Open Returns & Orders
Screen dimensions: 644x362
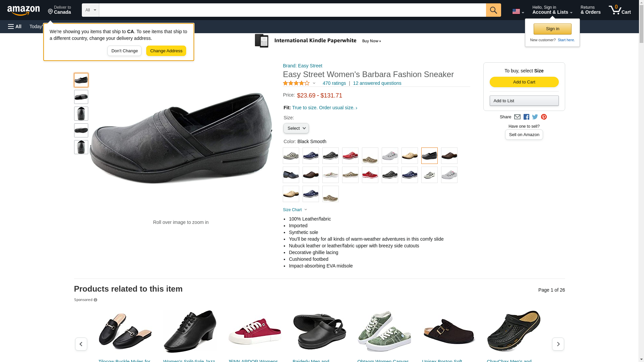(x=590, y=10)
